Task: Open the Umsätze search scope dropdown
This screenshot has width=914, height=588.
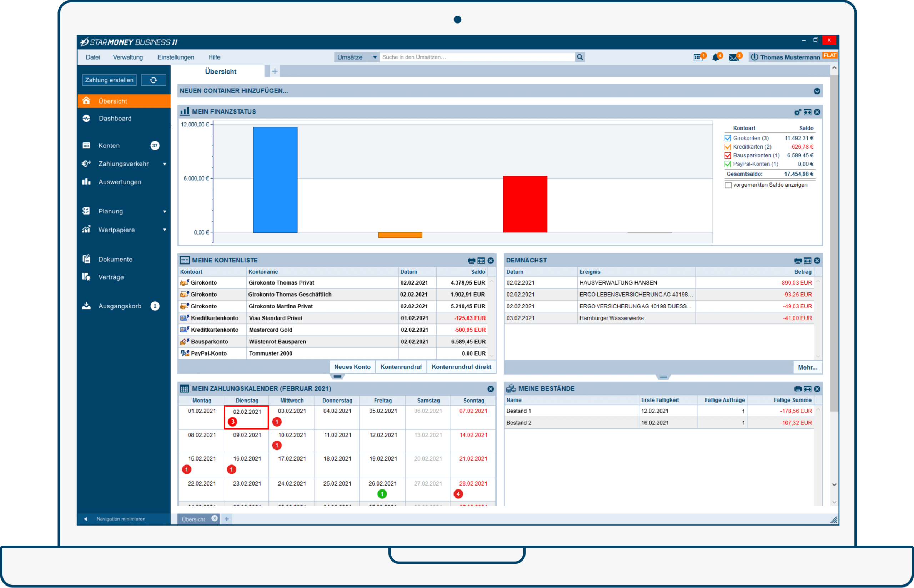Action: (x=357, y=57)
